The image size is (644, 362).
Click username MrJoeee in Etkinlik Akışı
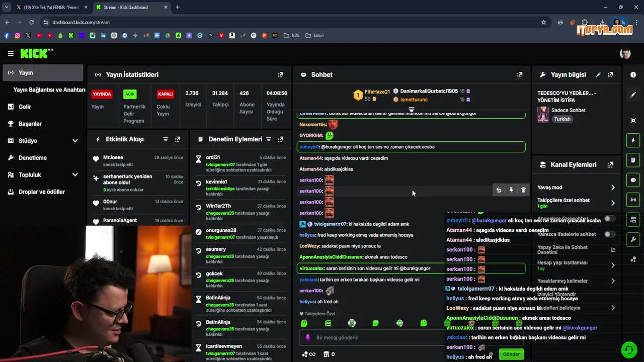113,157
